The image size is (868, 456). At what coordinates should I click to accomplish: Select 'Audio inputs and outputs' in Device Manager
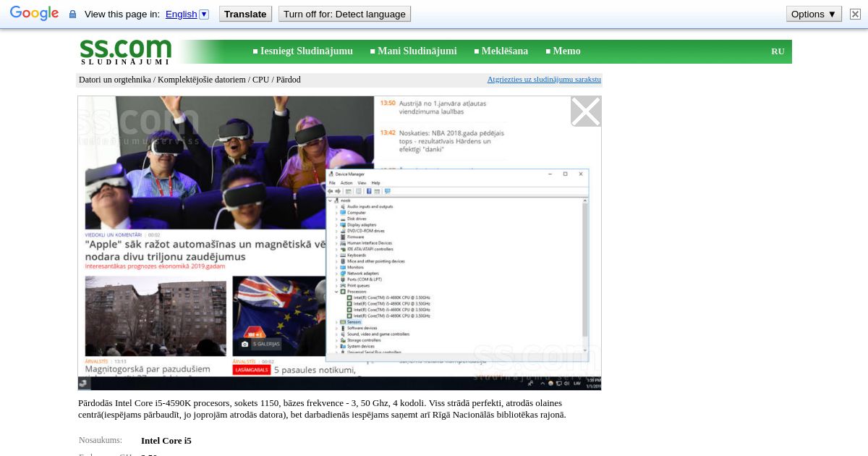(370, 206)
